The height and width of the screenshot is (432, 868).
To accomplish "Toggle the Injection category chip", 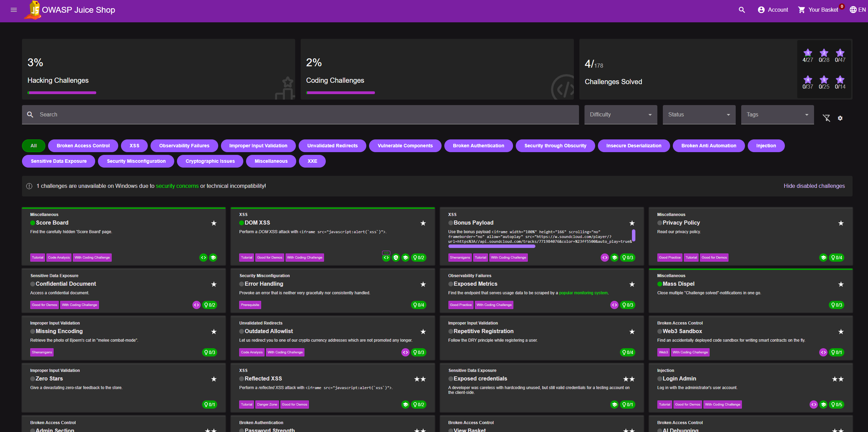I will (766, 146).
